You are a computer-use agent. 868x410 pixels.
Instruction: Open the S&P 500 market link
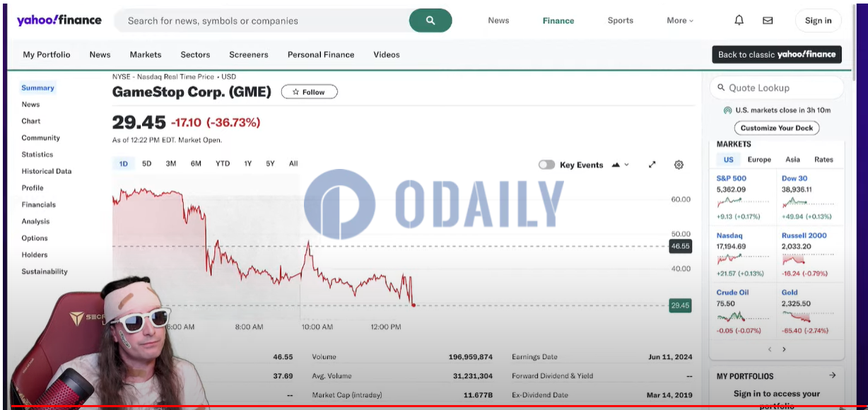click(732, 178)
